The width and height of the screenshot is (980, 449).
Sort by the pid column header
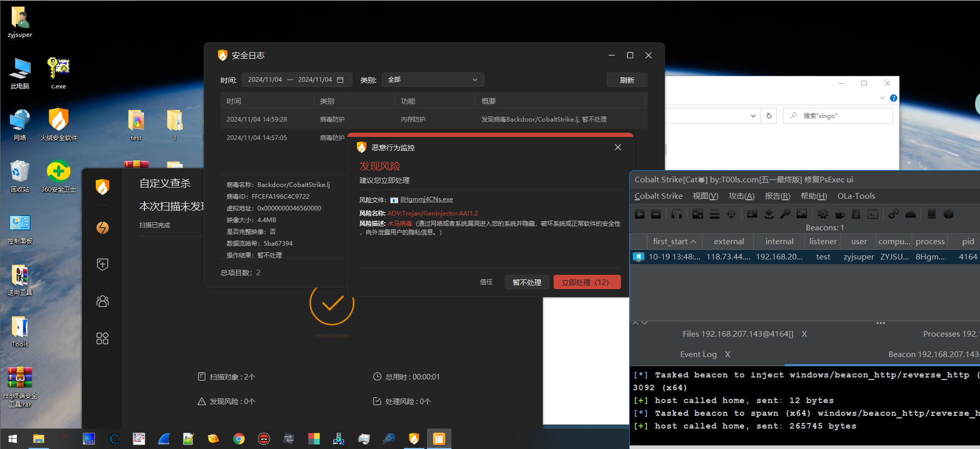pos(967,242)
